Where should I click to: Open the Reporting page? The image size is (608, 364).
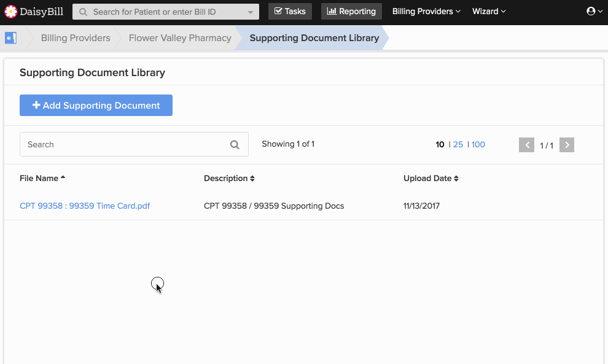[x=351, y=11]
